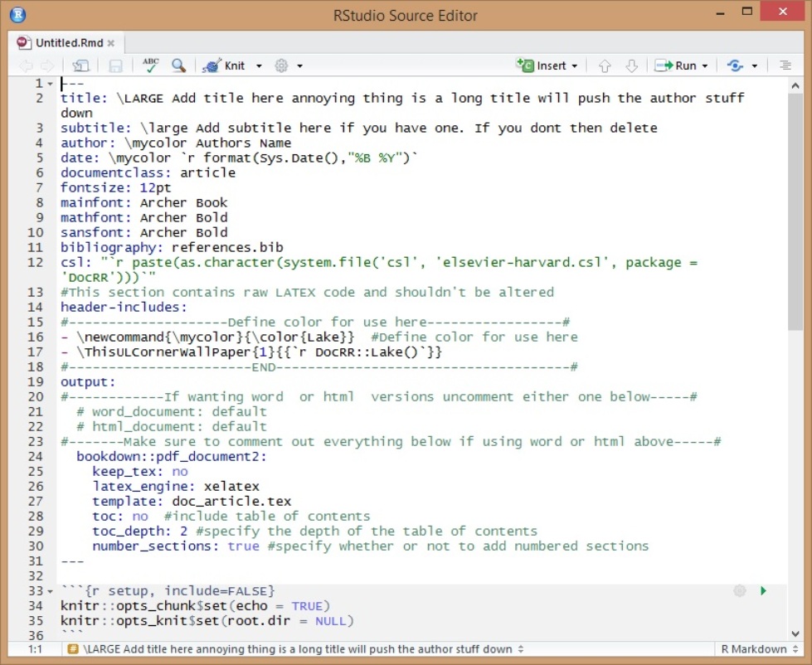Viewport: 812px width, 665px height.
Task: Click the 'latex_engine: xelatex' line
Action: pos(176,487)
